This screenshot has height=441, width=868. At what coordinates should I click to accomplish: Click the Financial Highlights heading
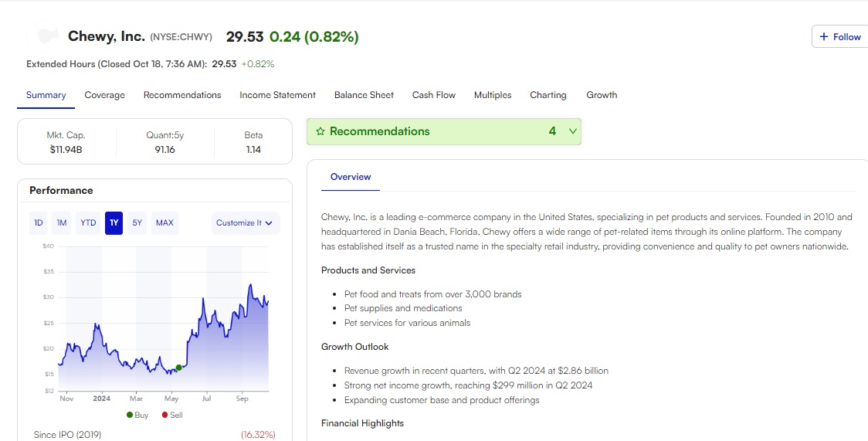363,423
